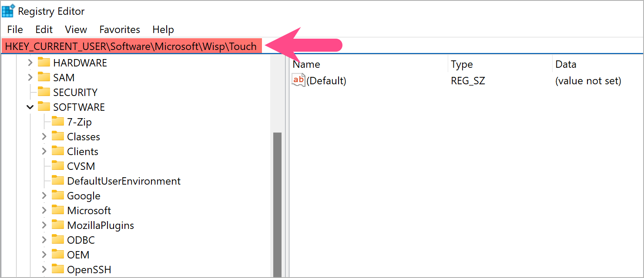Select the Google folder icon

pyautogui.click(x=58, y=195)
